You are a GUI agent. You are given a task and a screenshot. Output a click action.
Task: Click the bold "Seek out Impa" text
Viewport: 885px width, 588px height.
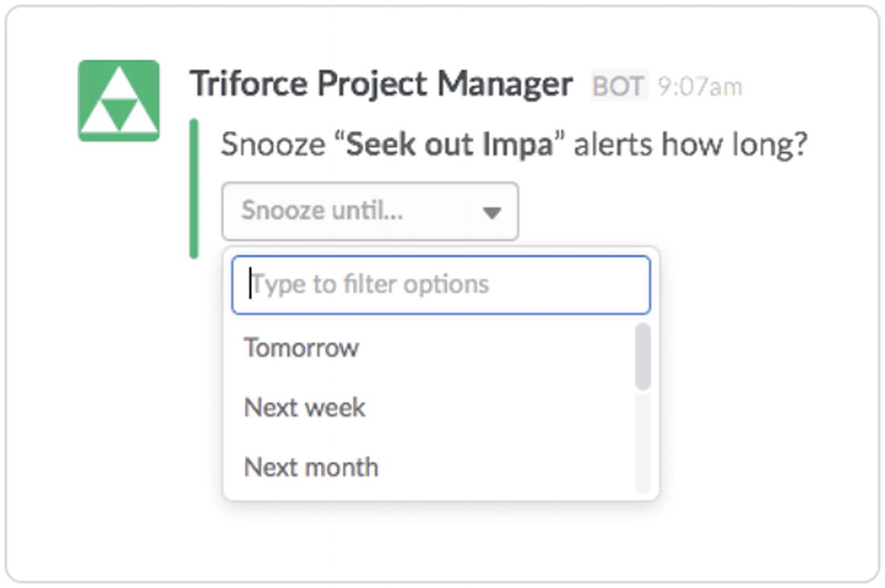point(450,146)
